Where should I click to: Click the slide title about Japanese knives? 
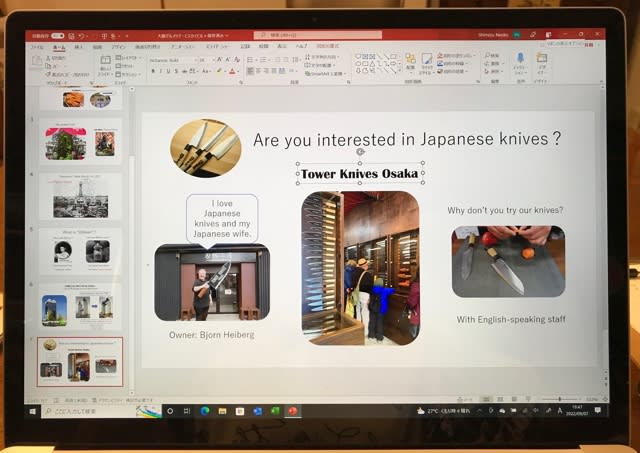pos(407,139)
